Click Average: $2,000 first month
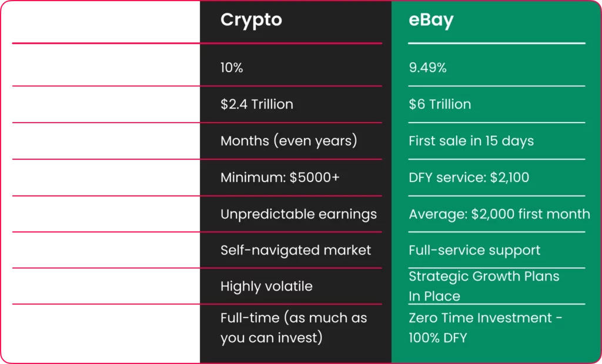Screen dimensions: 602x364 pyautogui.click(x=499, y=214)
